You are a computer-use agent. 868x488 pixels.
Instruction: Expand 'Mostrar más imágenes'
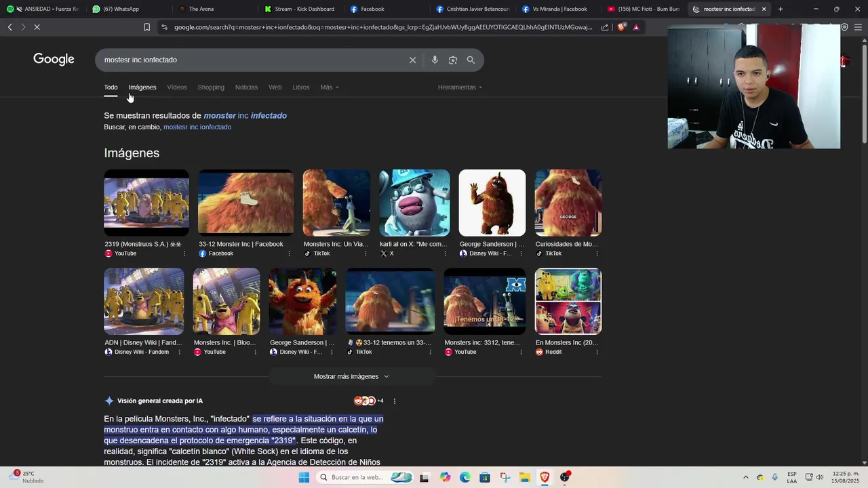[x=351, y=376]
